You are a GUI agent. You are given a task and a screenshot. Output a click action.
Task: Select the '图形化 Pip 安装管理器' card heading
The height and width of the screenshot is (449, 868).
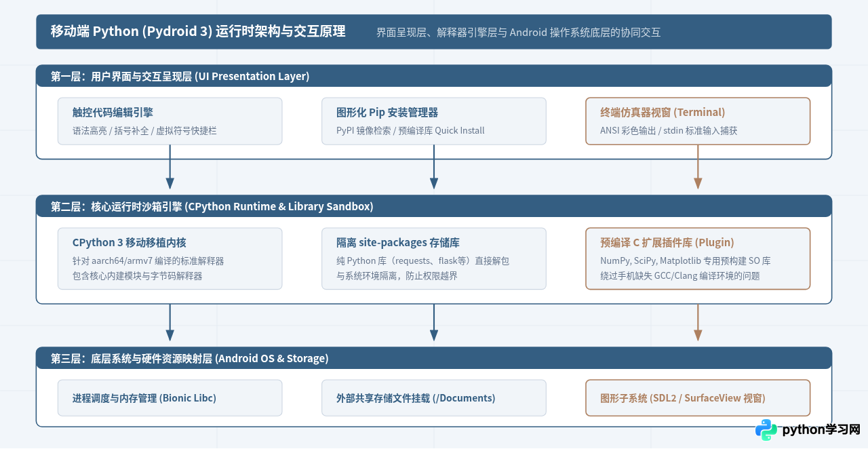[387, 112]
